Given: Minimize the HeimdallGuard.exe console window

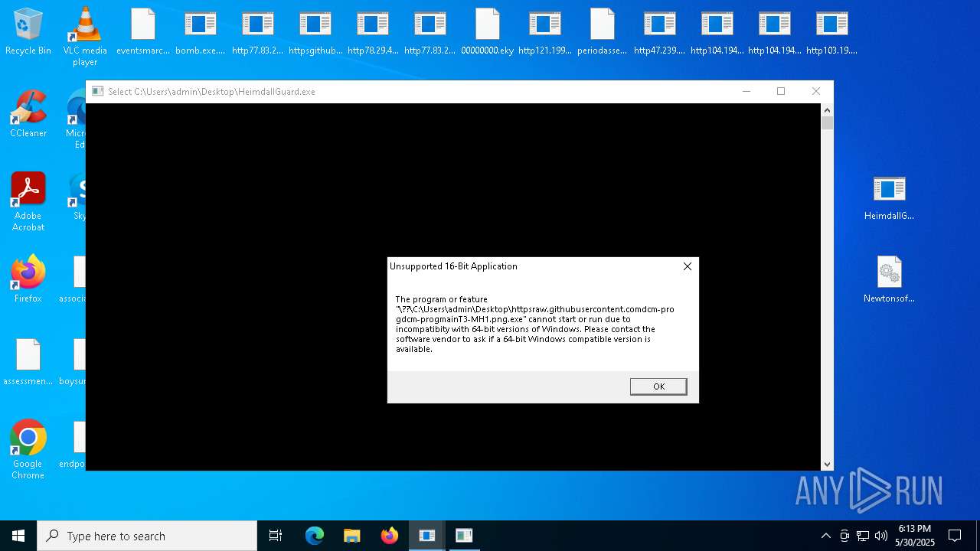Looking at the screenshot, I should 746,91.
